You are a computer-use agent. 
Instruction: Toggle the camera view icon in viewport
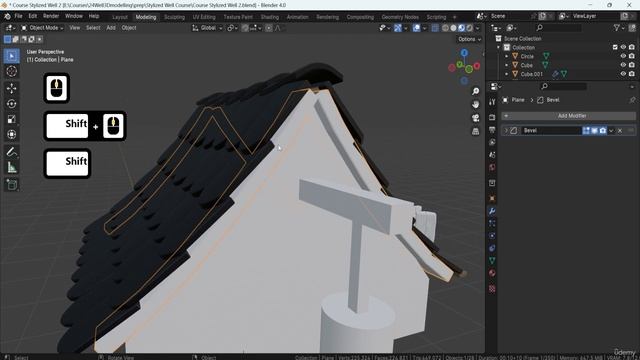(476, 118)
